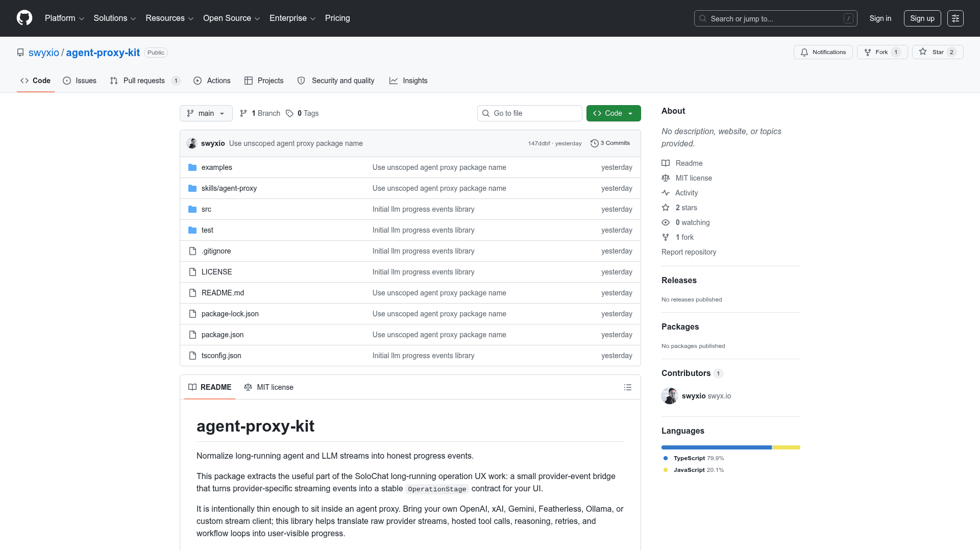The width and height of the screenshot is (980, 551).
Task: Click the Activity pulse icon
Action: [666, 193]
